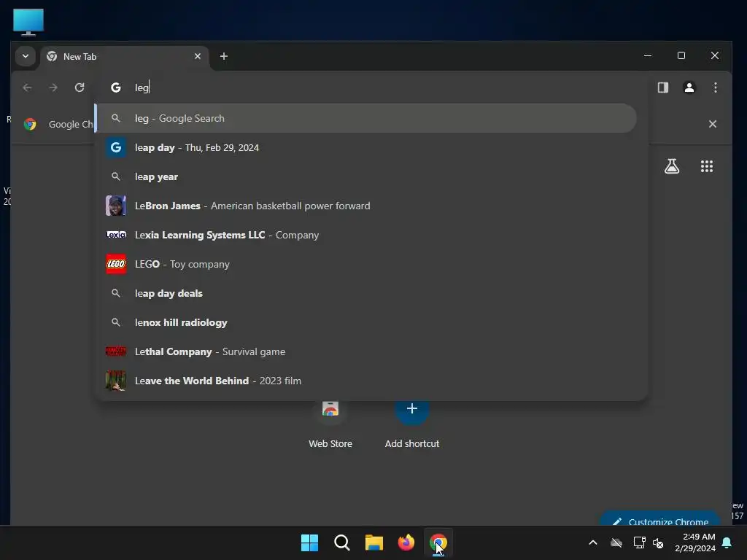Select 'leap year' suggestion
The width and height of the screenshot is (747, 560).
[366, 176]
